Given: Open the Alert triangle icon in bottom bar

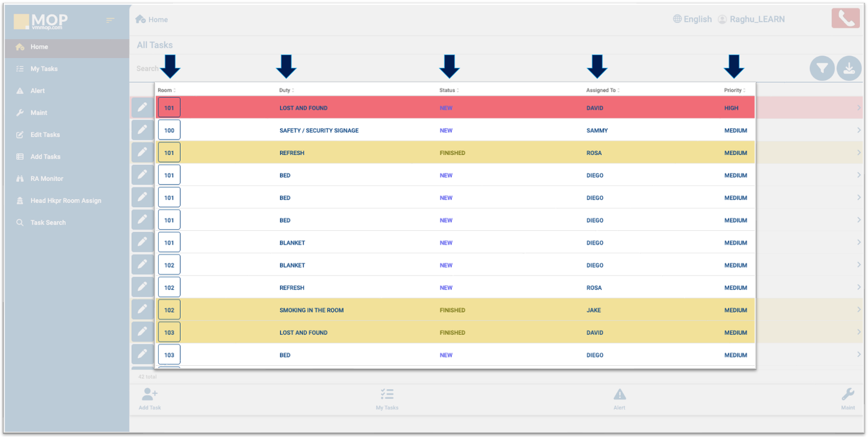Looking at the screenshot, I should point(619,395).
